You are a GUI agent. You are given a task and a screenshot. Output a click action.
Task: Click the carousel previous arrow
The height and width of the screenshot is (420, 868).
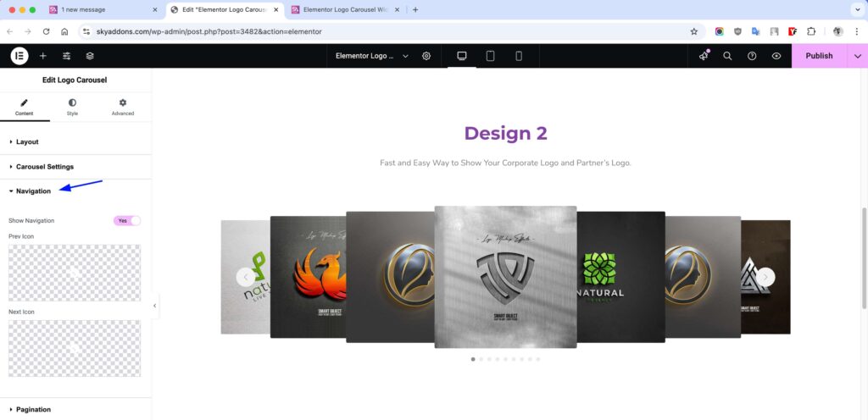click(x=246, y=277)
